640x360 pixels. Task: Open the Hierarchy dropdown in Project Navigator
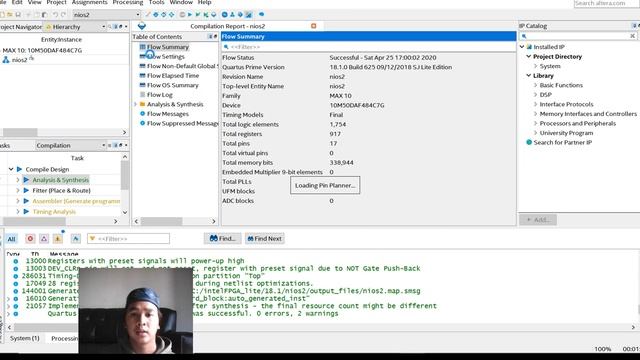click(103, 27)
